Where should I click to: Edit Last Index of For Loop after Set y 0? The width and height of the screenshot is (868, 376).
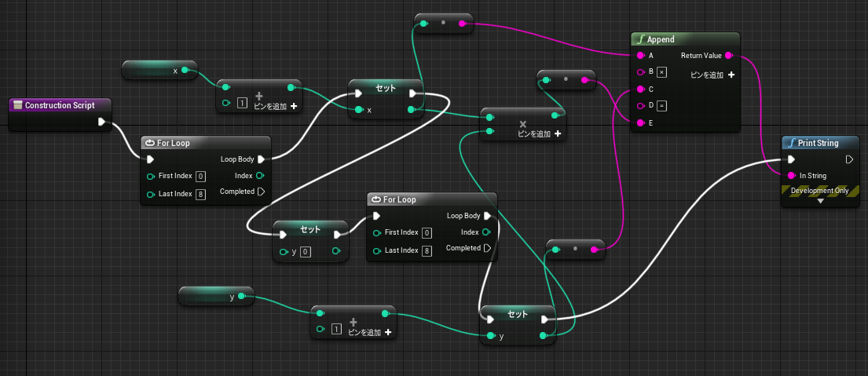click(427, 251)
